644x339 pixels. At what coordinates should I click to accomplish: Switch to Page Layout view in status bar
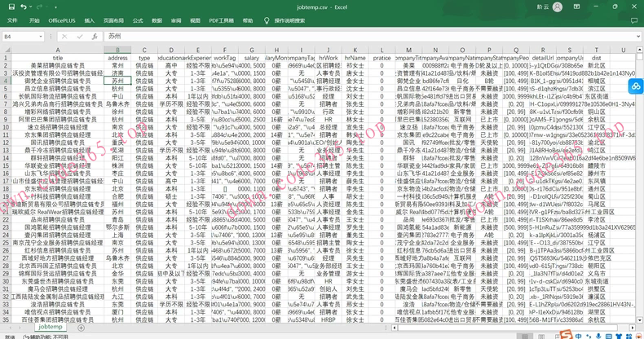tap(541, 337)
